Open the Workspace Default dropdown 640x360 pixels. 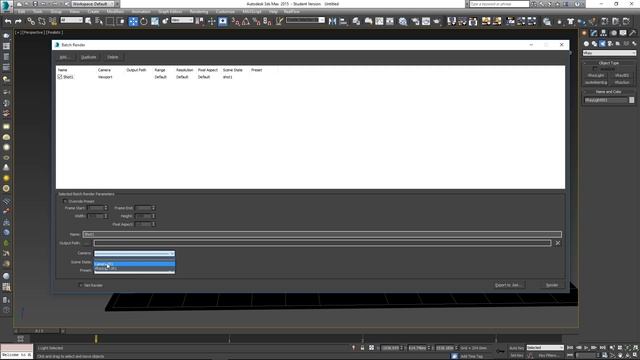(93, 4)
